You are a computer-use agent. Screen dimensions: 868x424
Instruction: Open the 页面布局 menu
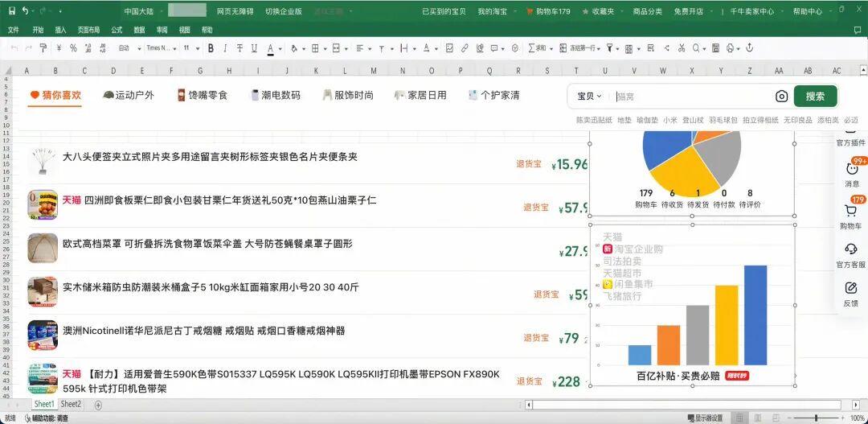pos(88,30)
